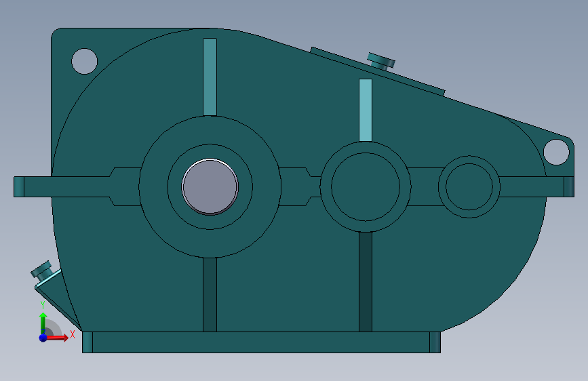Select the dark rib below the middle bearing
The height and width of the screenshot is (381, 588).
coord(366,281)
